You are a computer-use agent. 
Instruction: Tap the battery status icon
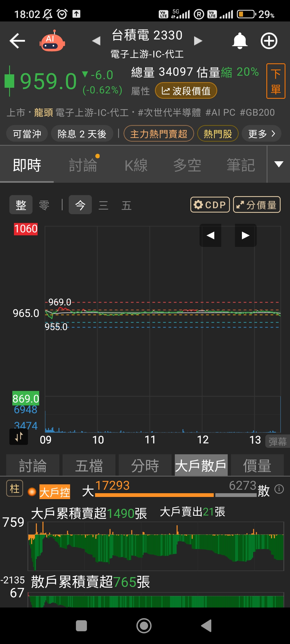tap(246, 14)
